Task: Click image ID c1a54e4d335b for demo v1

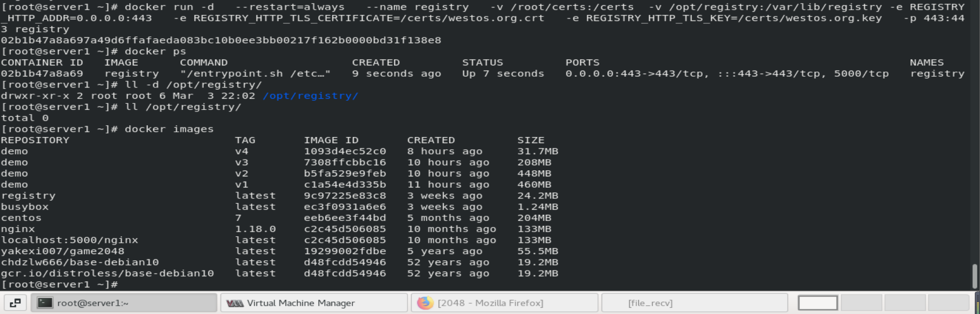Action: coord(345,185)
